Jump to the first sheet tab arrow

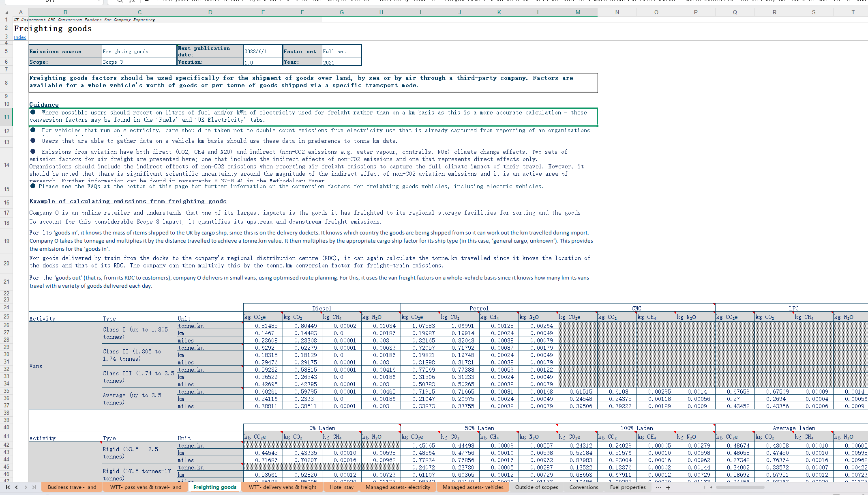7,487
